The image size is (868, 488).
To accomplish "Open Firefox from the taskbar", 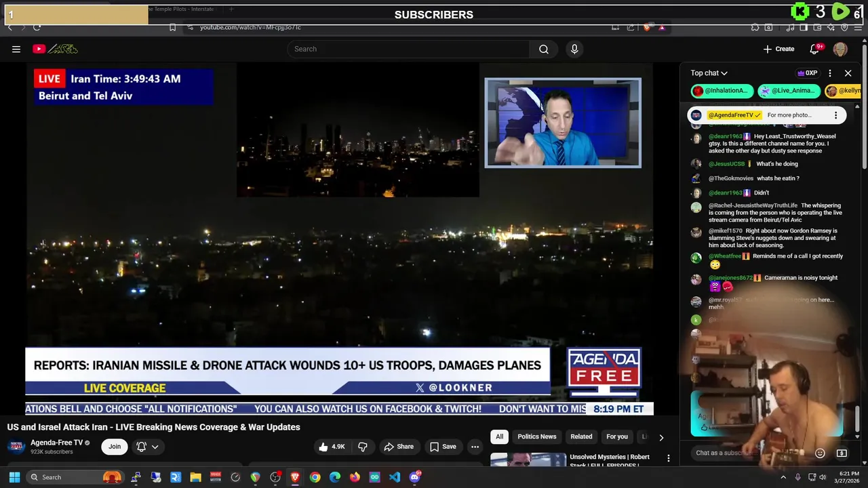I will coord(355,477).
